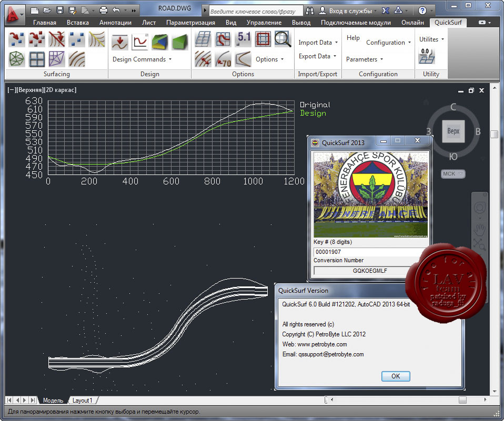The width and height of the screenshot is (504, 421).
Task: Open the Configuration dropdown button
Action: [x=388, y=43]
